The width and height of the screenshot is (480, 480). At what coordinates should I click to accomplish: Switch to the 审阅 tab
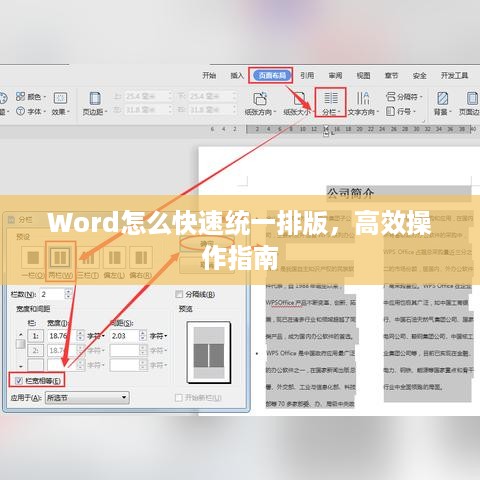[x=335, y=76]
